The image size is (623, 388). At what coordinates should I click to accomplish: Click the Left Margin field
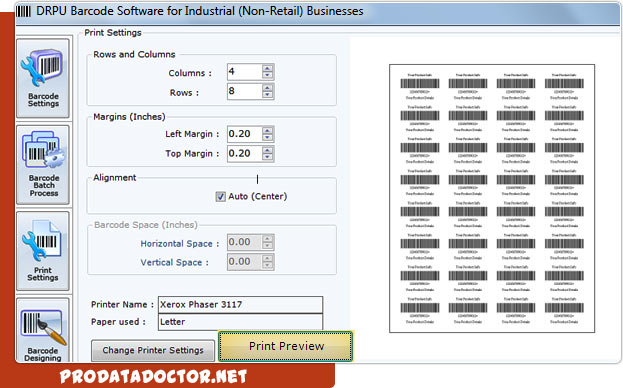245,134
